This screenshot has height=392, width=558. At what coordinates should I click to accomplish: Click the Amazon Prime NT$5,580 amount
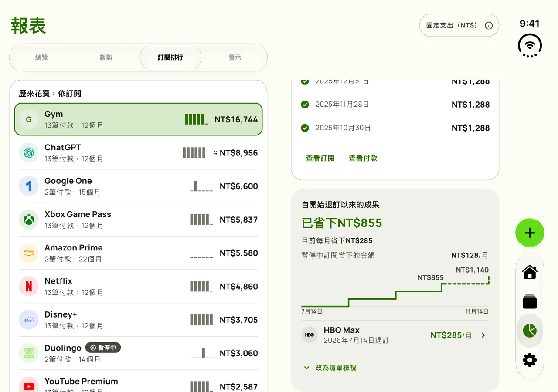tap(239, 253)
